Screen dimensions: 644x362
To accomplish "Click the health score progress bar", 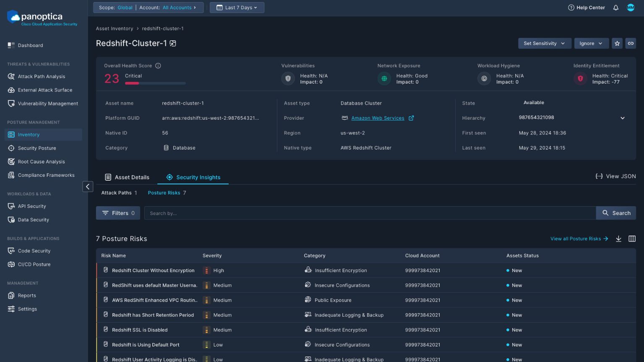I will point(155,83).
